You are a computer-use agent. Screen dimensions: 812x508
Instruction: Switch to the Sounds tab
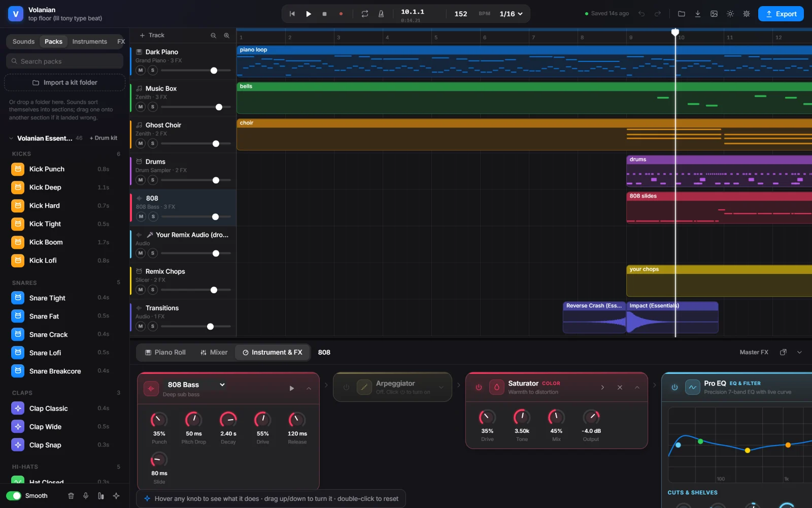click(x=23, y=42)
